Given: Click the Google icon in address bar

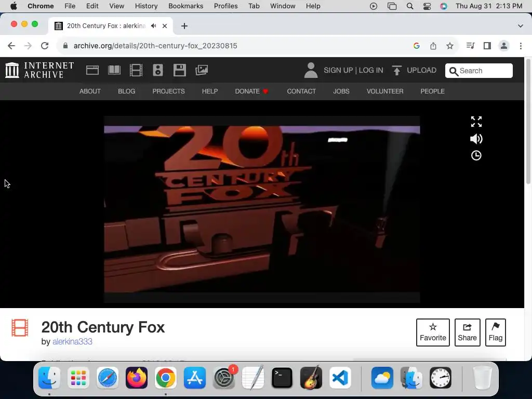Looking at the screenshot, I should click(x=417, y=46).
